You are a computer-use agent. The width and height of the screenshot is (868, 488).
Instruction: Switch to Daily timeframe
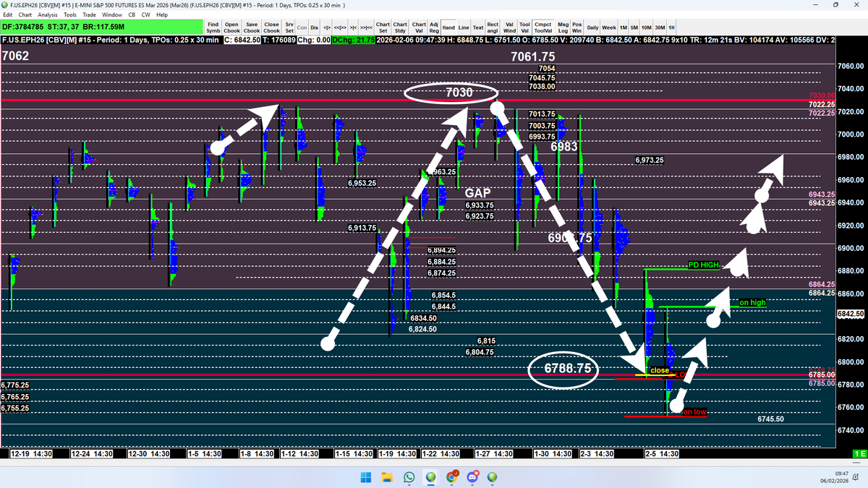tap(592, 27)
